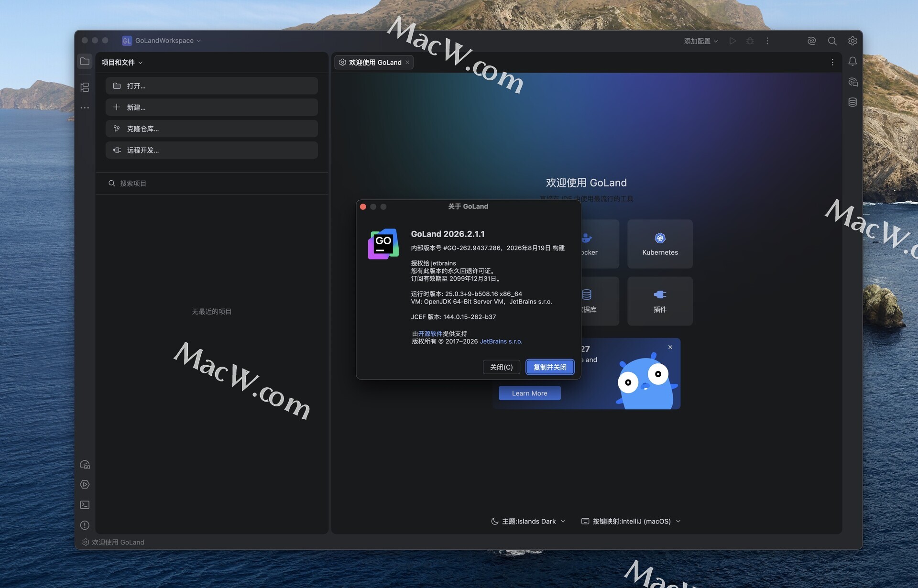Image resolution: width=918 pixels, height=588 pixels.
Task: Focus the 搜索项目 search field
Action: click(x=211, y=184)
